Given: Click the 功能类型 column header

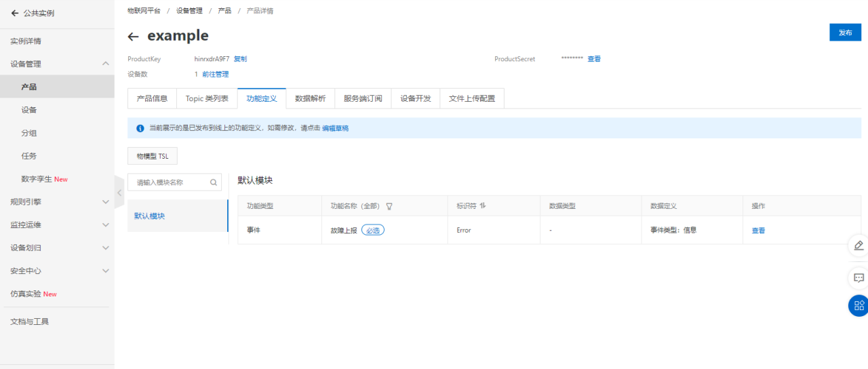Looking at the screenshot, I should click(260, 206).
